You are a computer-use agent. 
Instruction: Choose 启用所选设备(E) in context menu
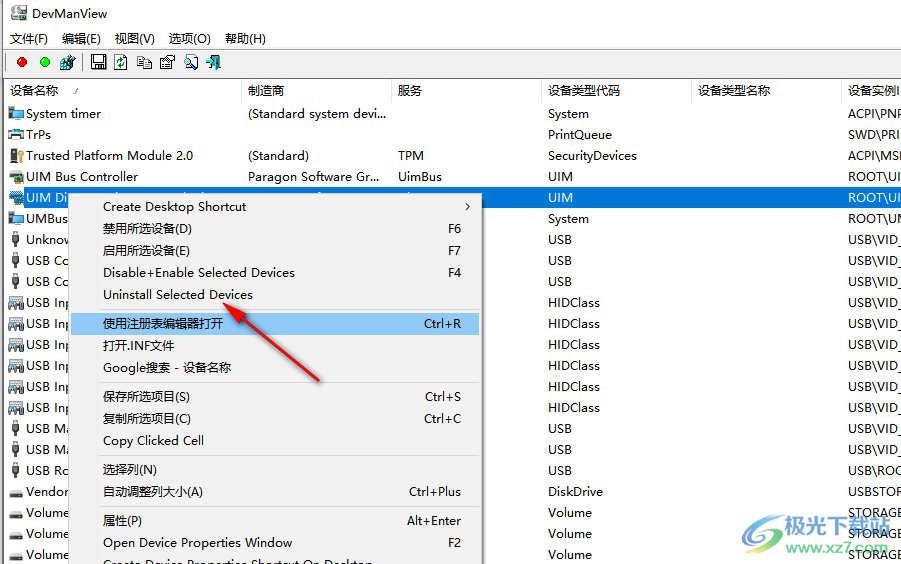point(275,250)
